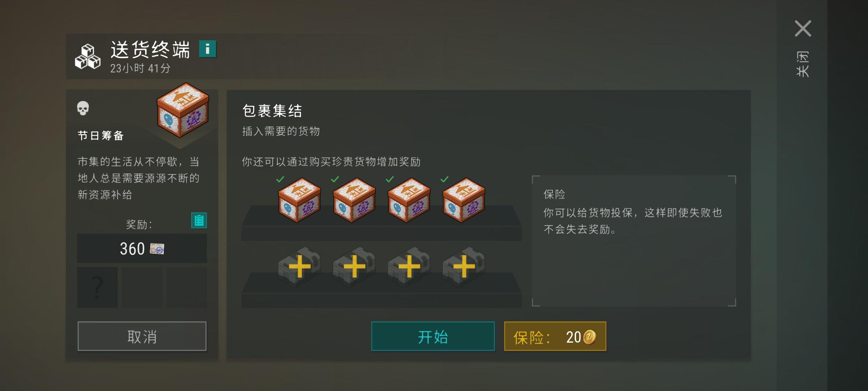This screenshot has height=391, width=868.
Task: Click the 保险 insurance description box
Action: (634, 241)
